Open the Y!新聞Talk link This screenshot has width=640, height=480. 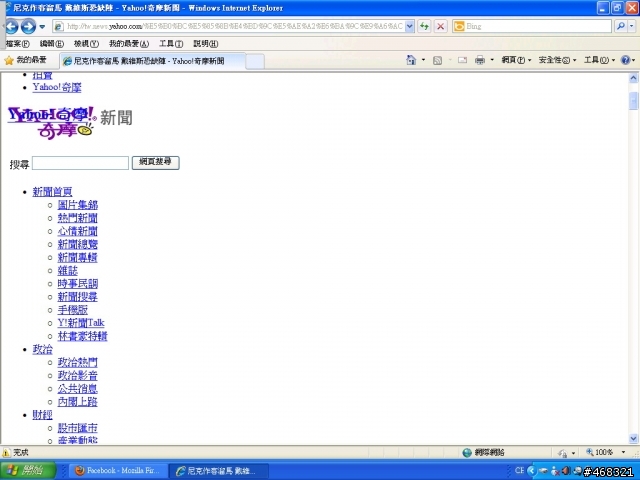81,323
